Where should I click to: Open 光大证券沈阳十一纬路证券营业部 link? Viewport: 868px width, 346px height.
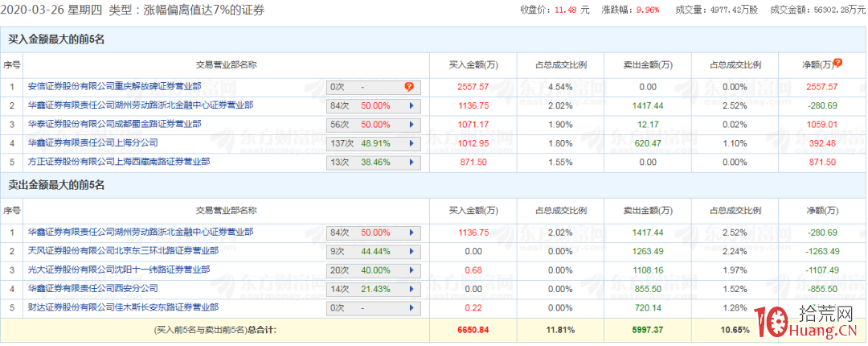(119, 270)
